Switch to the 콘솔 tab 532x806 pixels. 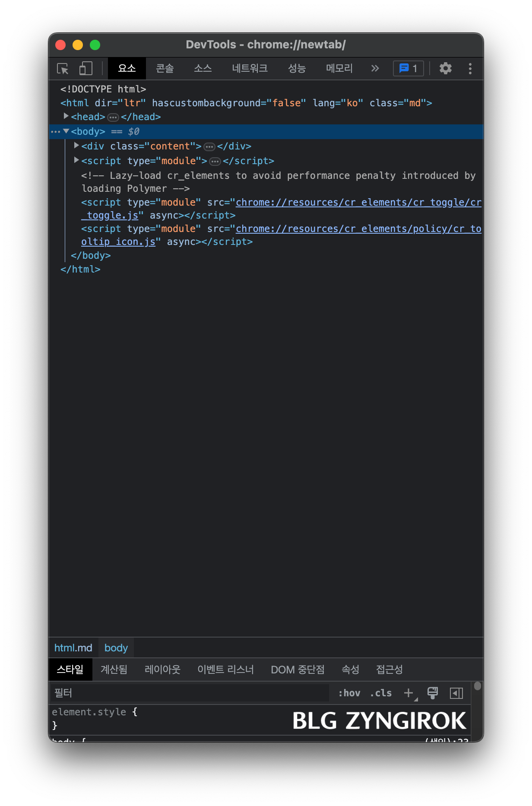tap(165, 68)
